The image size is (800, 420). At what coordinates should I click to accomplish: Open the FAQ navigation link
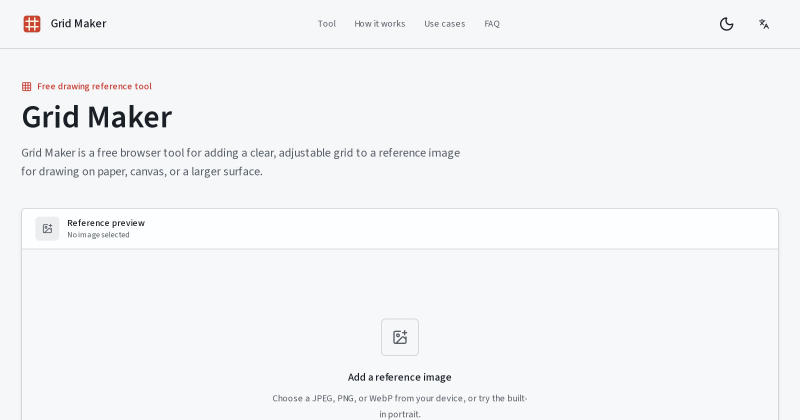(492, 24)
